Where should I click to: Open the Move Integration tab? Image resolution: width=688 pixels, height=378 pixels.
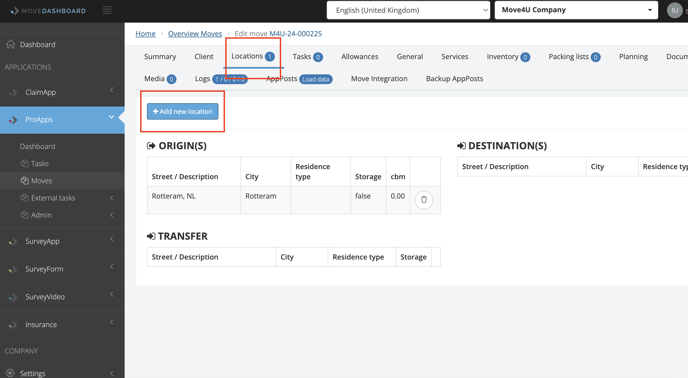point(379,79)
